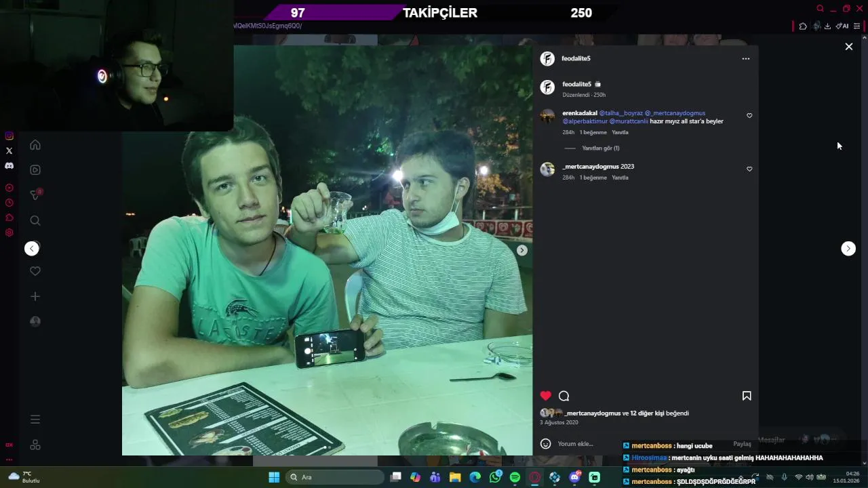Open File Explorer from the taskbar
The height and width of the screenshot is (488, 868).
[x=455, y=477]
